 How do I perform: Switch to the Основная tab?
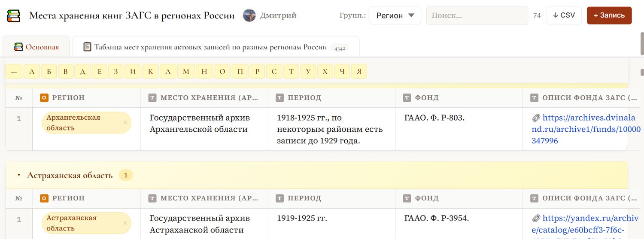pos(36,47)
